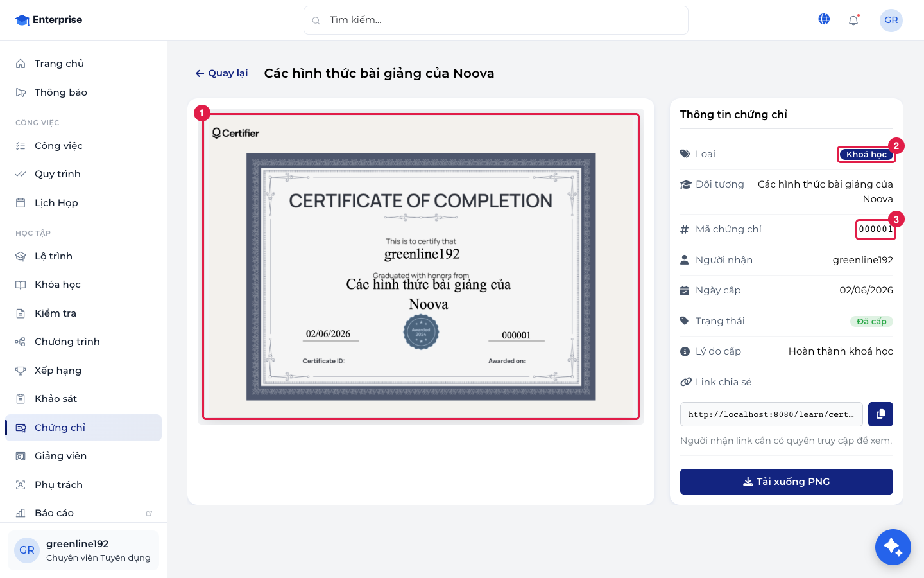This screenshot has width=924, height=578.
Task: Click the Lộ trình graduation icon
Action: point(21,256)
